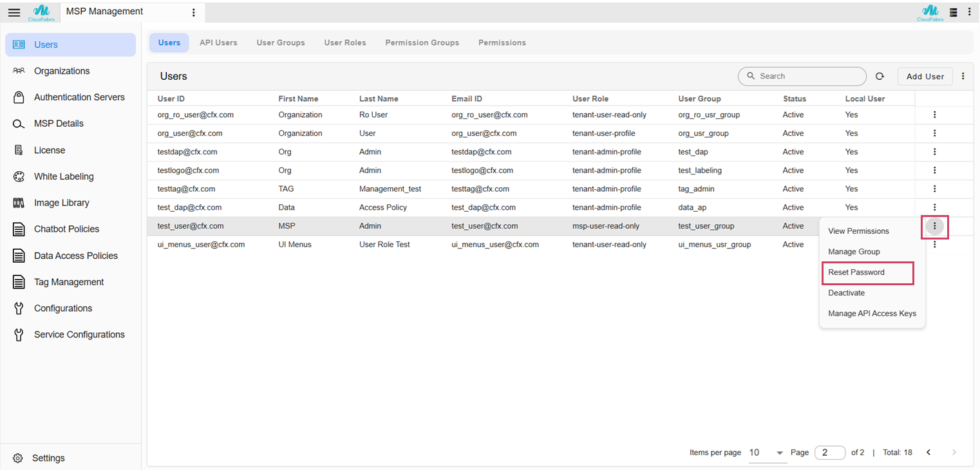Choose Reset Password from menu
The width and height of the screenshot is (980, 470).
point(872,272)
